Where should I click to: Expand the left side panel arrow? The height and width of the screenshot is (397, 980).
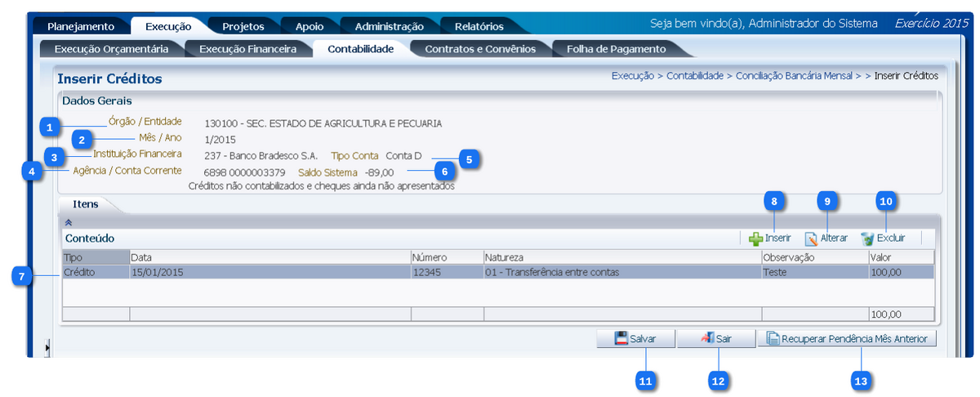[x=47, y=349]
